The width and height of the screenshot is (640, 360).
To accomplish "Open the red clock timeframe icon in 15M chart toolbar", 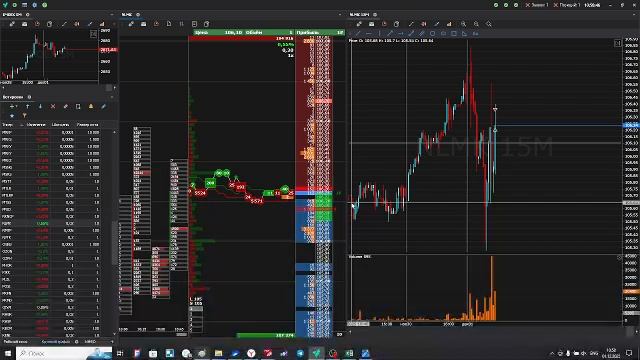I will [384, 24].
